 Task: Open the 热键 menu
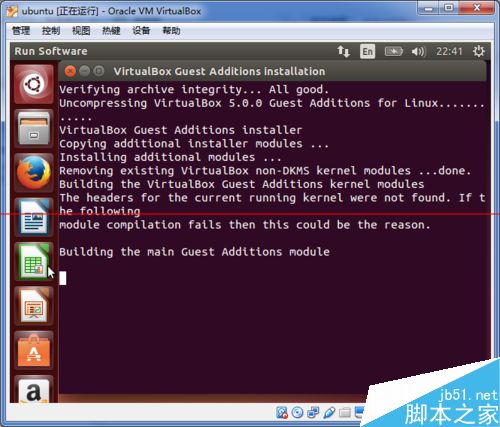point(111,31)
